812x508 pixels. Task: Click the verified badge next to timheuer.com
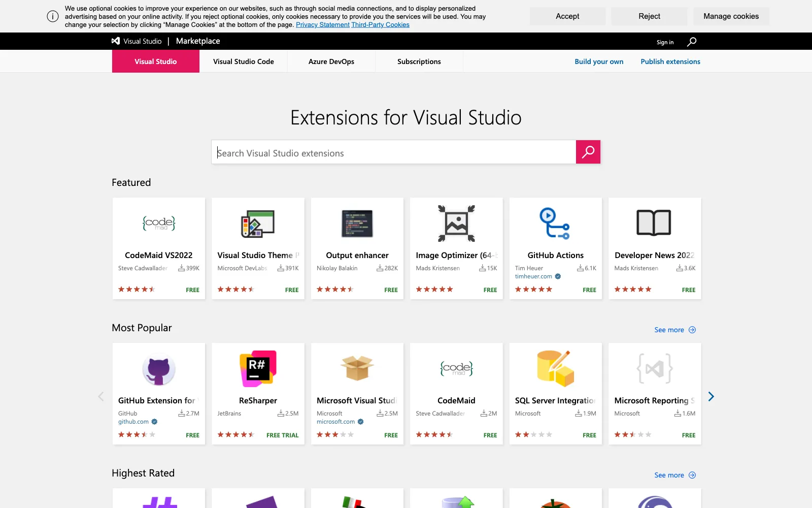pyautogui.click(x=558, y=276)
